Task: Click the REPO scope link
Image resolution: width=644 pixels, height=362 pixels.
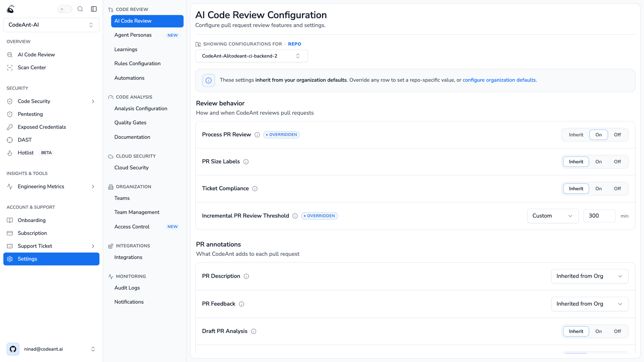Action: pyautogui.click(x=295, y=44)
